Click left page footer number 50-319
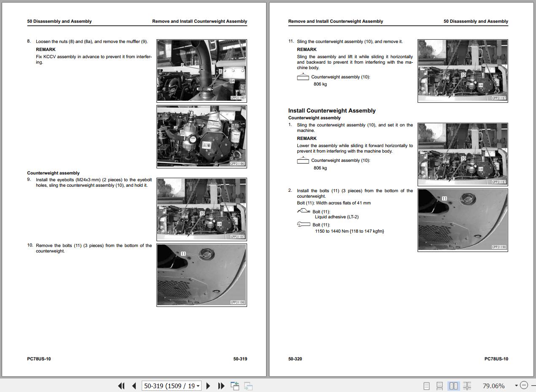This screenshot has height=392, width=536. tap(240, 359)
